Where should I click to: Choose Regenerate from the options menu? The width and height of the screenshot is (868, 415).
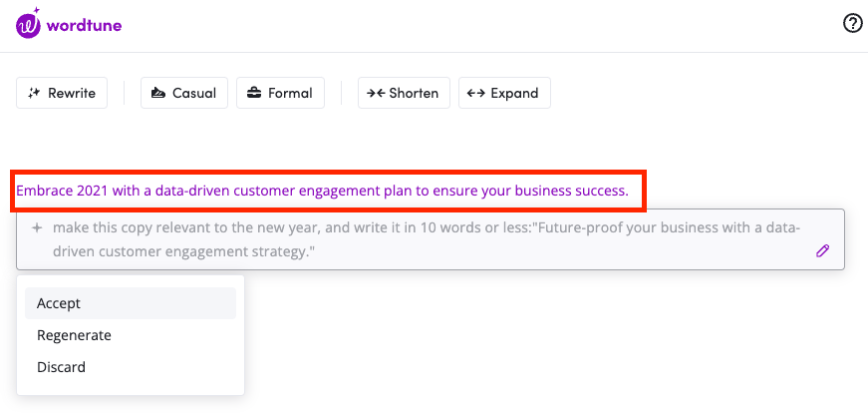tap(74, 335)
